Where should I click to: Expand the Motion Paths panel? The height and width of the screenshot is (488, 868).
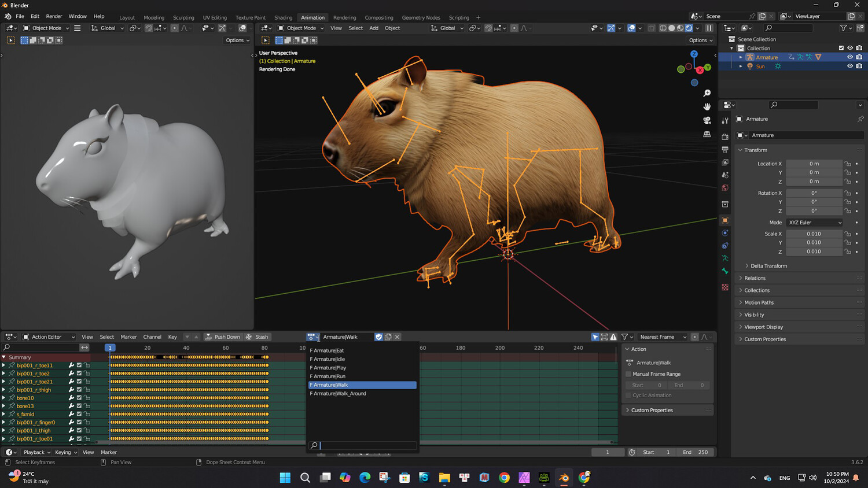(x=759, y=302)
